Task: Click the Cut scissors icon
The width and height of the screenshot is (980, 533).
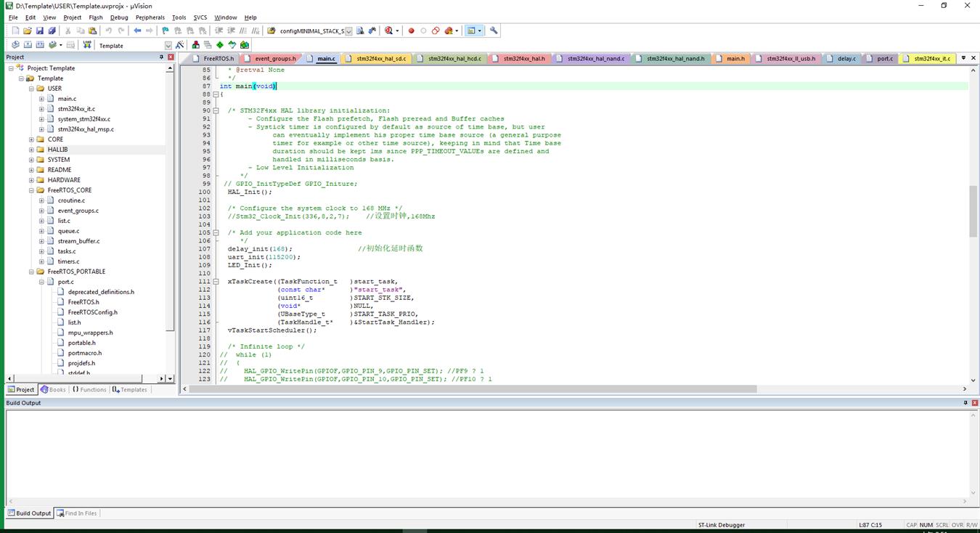Action: click(x=68, y=30)
